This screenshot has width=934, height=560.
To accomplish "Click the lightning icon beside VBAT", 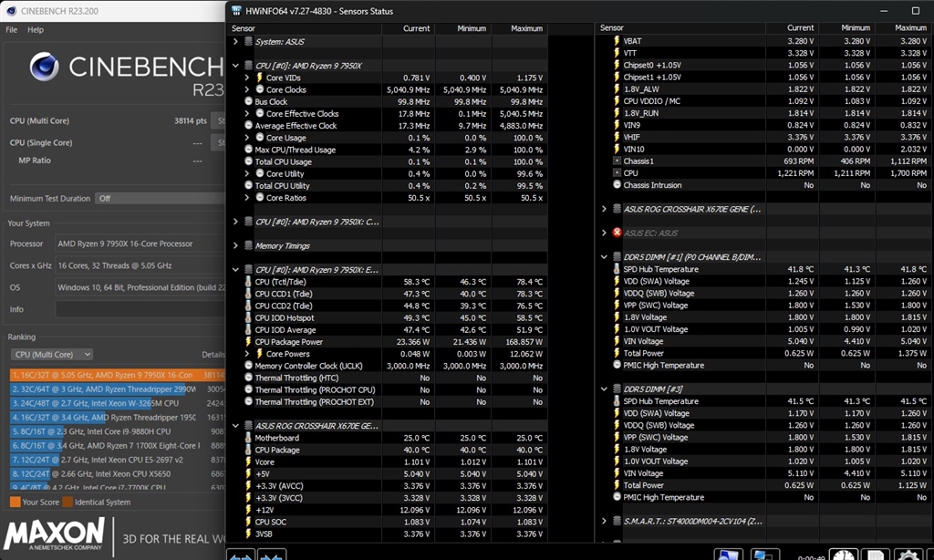I will (x=617, y=41).
